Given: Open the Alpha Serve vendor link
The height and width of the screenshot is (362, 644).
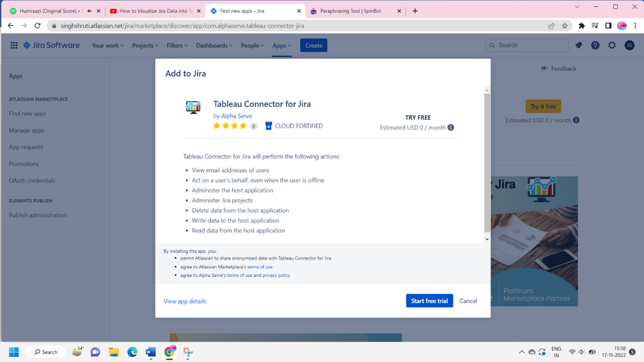Looking at the screenshot, I should [237, 116].
